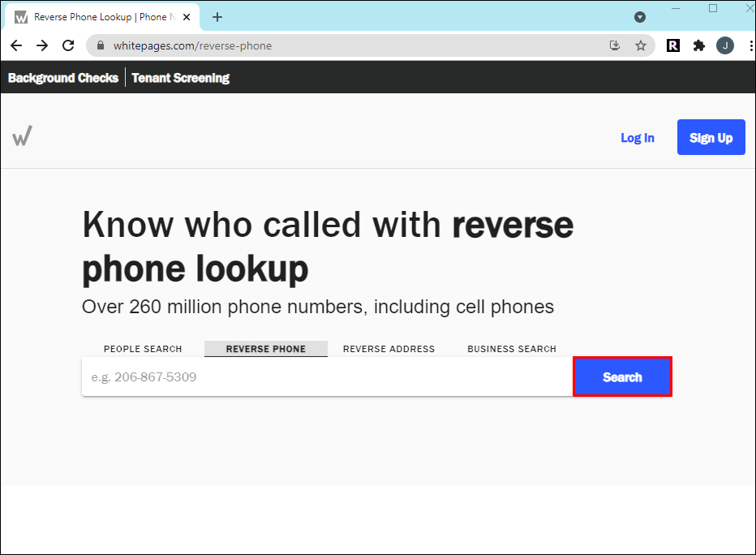Open the Background Checks link

click(63, 78)
